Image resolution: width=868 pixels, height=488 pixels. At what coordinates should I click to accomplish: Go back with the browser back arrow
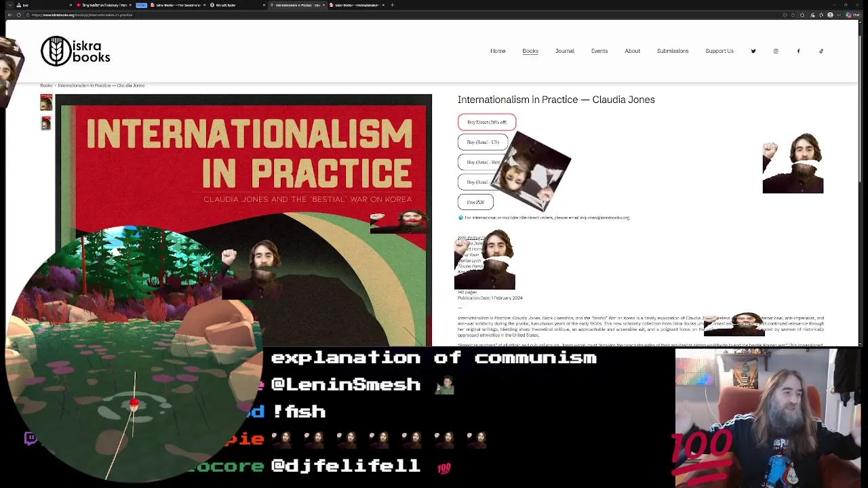pos(9,15)
